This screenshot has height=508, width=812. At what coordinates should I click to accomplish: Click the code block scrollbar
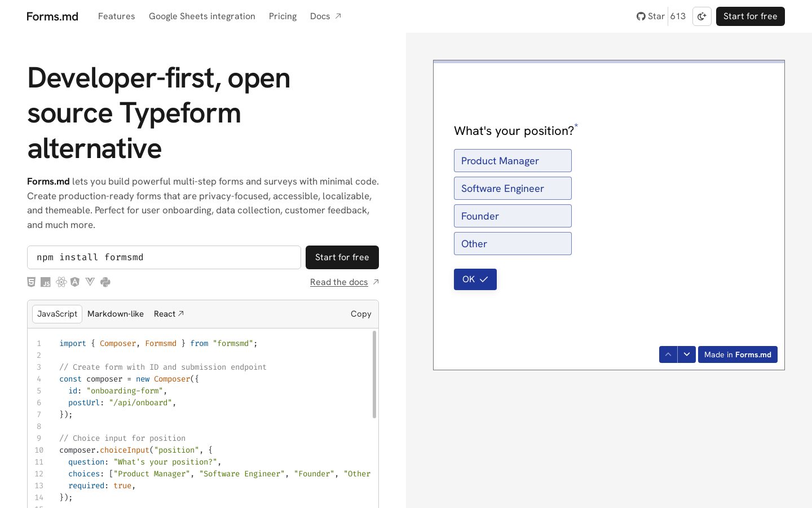pyautogui.click(x=374, y=374)
